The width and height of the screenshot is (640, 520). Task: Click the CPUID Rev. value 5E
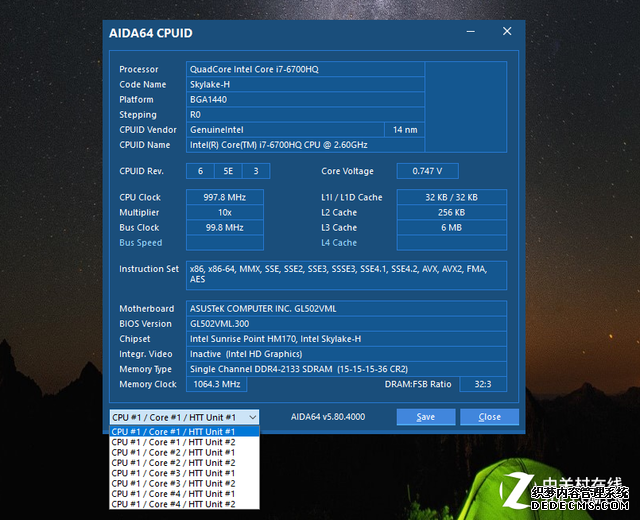tap(228, 171)
